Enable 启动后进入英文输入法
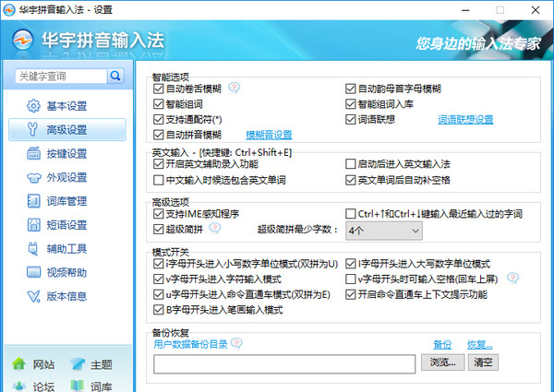This screenshot has height=392, width=554. point(351,163)
